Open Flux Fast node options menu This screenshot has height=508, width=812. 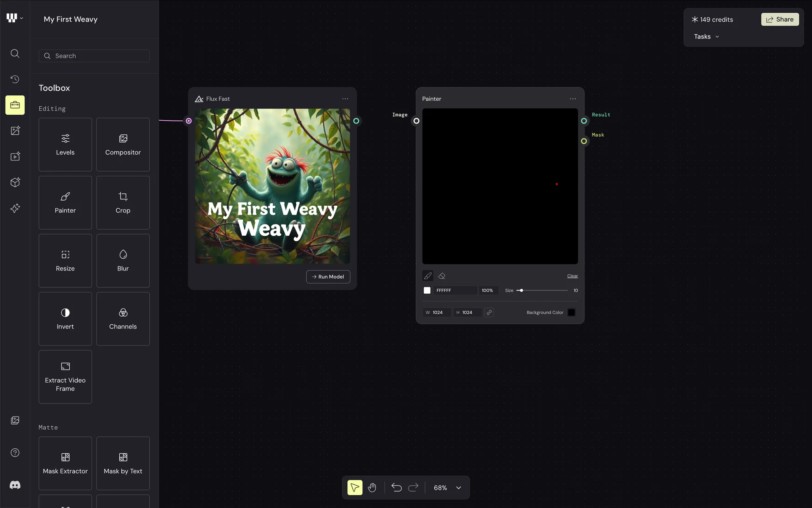[x=345, y=99]
